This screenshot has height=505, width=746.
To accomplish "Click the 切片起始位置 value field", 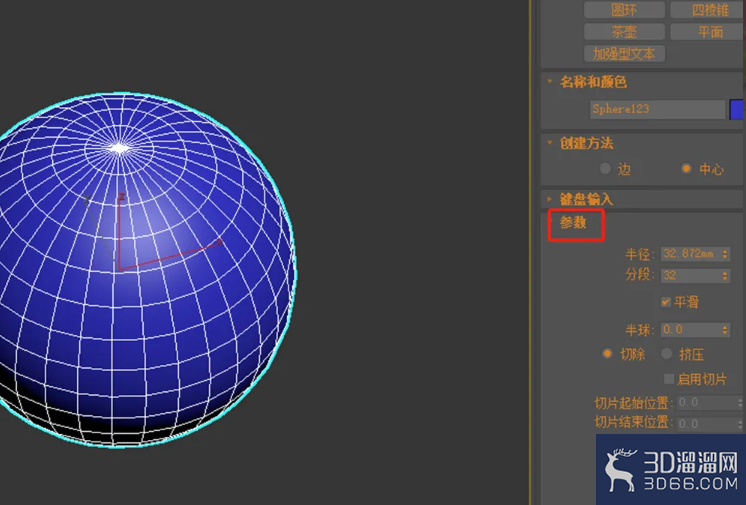I will click(707, 403).
